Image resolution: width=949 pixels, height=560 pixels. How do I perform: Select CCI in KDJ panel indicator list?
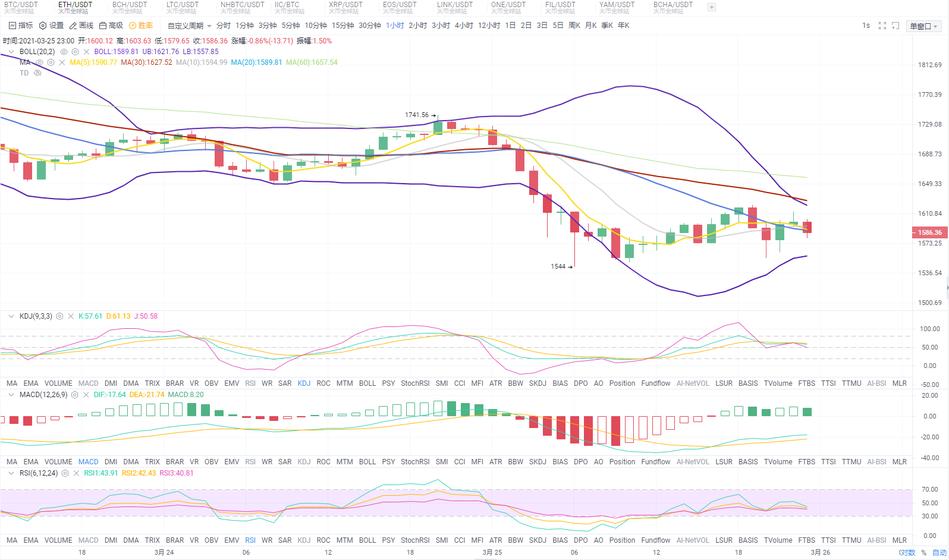click(460, 383)
